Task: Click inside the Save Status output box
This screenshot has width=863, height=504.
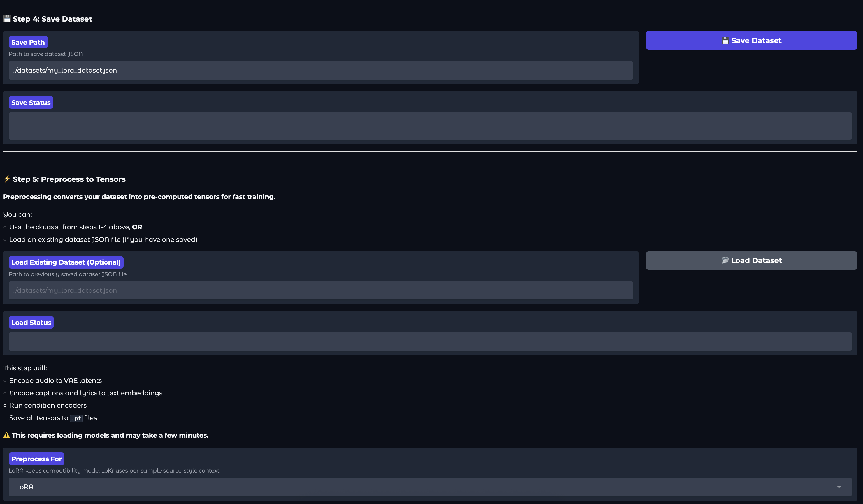Action: click(430, 126)
